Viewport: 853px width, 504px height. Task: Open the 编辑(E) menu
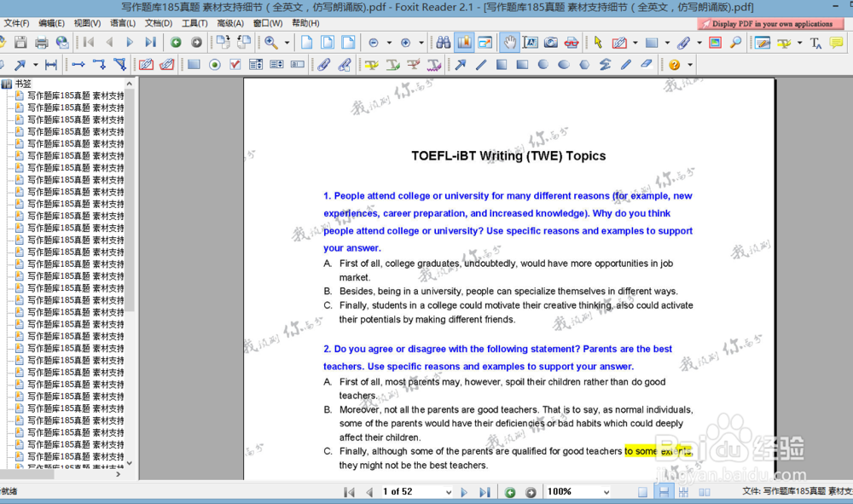click(x=51, y=23)
